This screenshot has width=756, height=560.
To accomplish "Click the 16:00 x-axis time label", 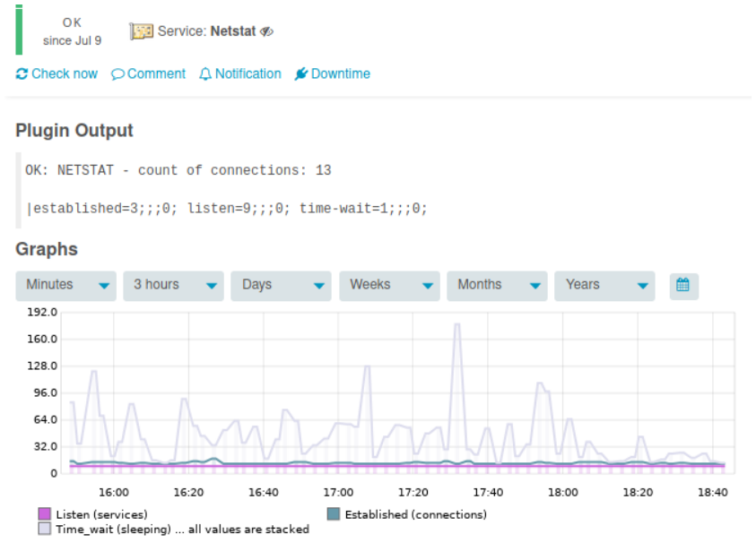I will click(114, 492).
